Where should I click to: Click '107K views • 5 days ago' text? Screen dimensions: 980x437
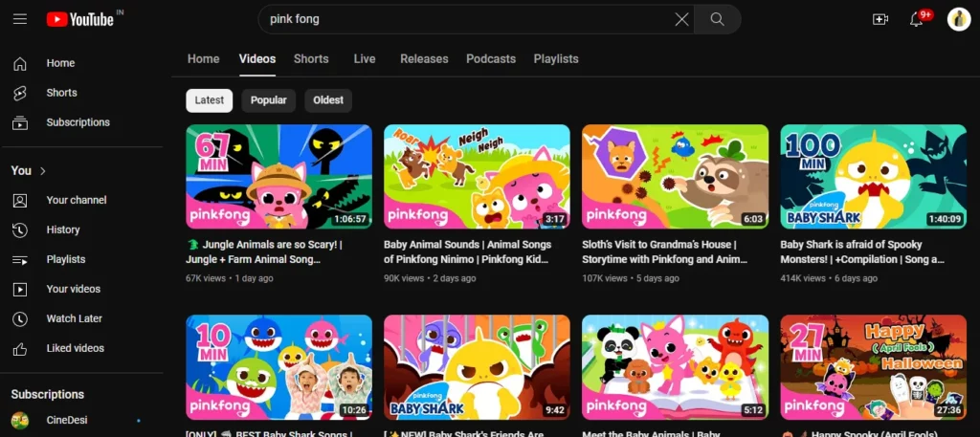[630, 278]
